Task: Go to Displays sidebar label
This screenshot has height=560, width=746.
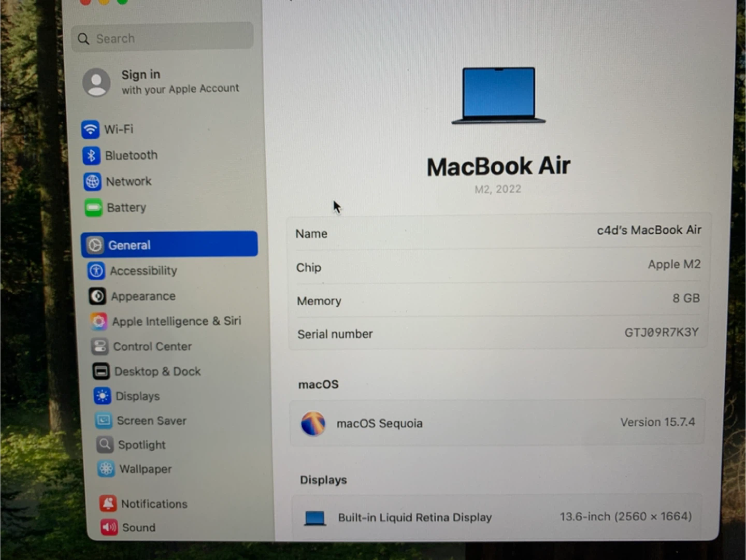Action: click(x=137, y=396)
